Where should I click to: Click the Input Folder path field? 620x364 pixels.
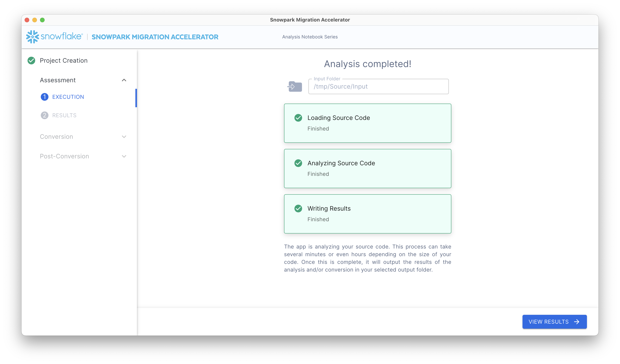(378, 86)
